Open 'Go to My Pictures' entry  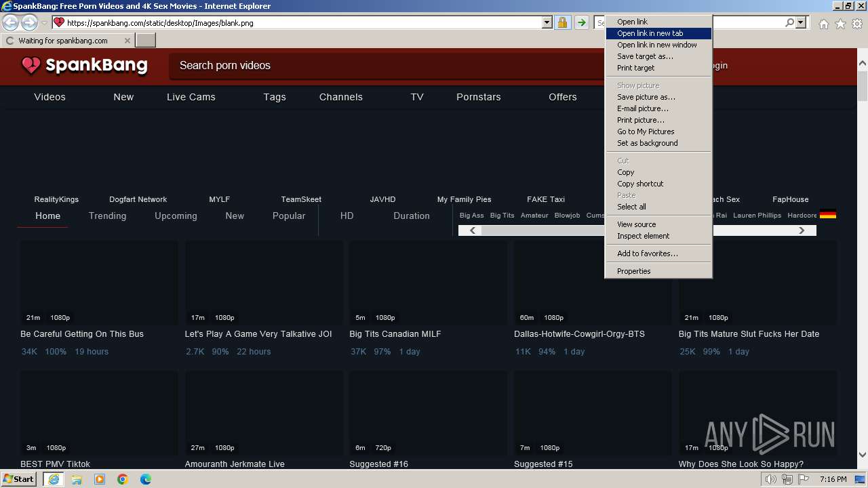(x=658, y=131)
